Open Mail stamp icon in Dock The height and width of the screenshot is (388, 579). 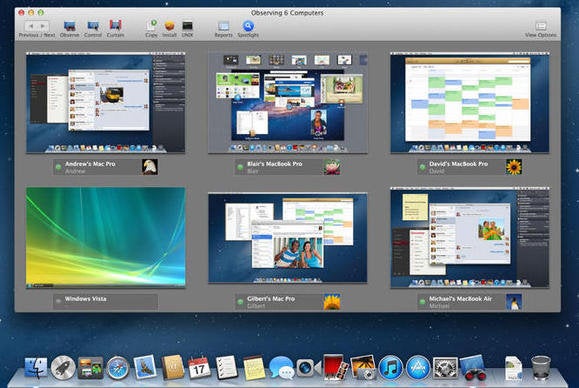(x=145, y=367)
